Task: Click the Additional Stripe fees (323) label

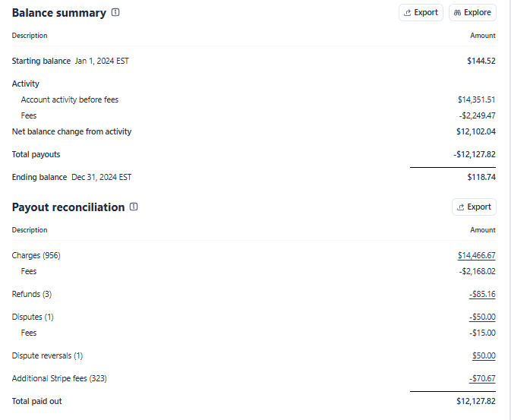Action: point(58,378)
